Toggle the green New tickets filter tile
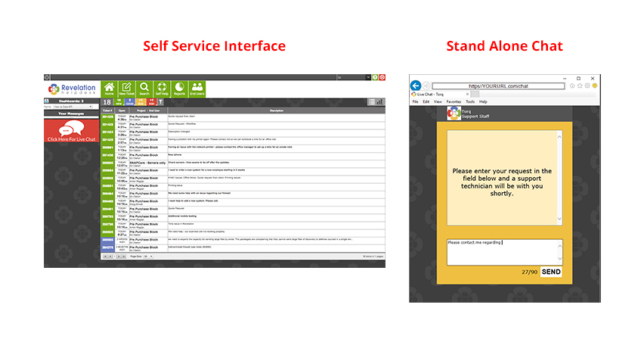This screenshot has width=644, height=342. tap(119, 102)
